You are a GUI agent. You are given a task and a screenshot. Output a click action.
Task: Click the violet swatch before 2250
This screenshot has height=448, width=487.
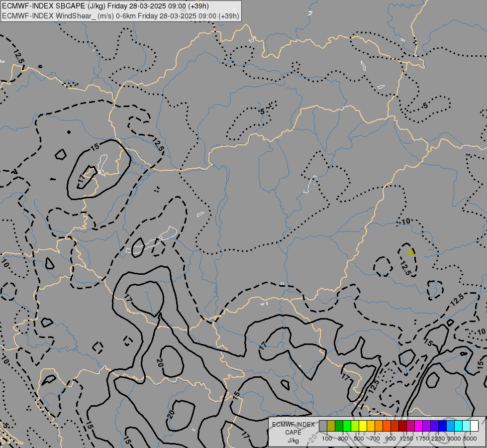(x=434, y=426)
